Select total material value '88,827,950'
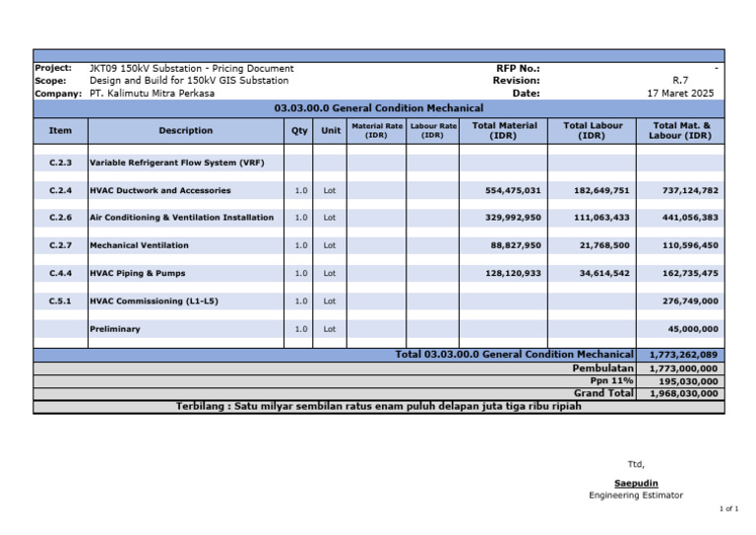Screen dimensions: 756x535 [516, 245]
